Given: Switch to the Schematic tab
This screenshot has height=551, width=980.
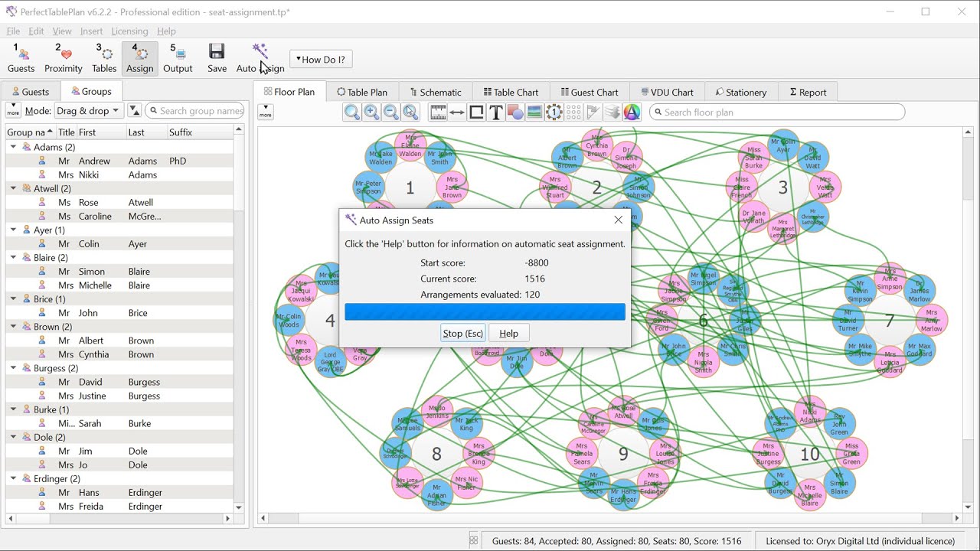Looking at the screenshot, I should click(435, 92).
